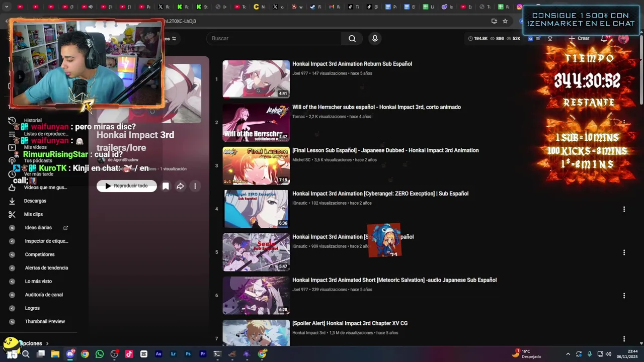Click channel name Joel 977 under Reburn video
The height and width of the screenshot is (362, 644).
coord(300,73)
